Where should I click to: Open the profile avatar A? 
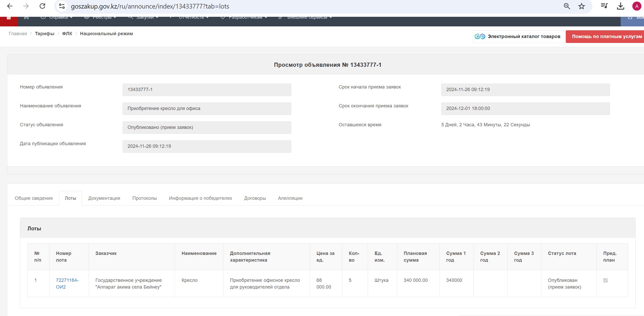tap(636, 6)
